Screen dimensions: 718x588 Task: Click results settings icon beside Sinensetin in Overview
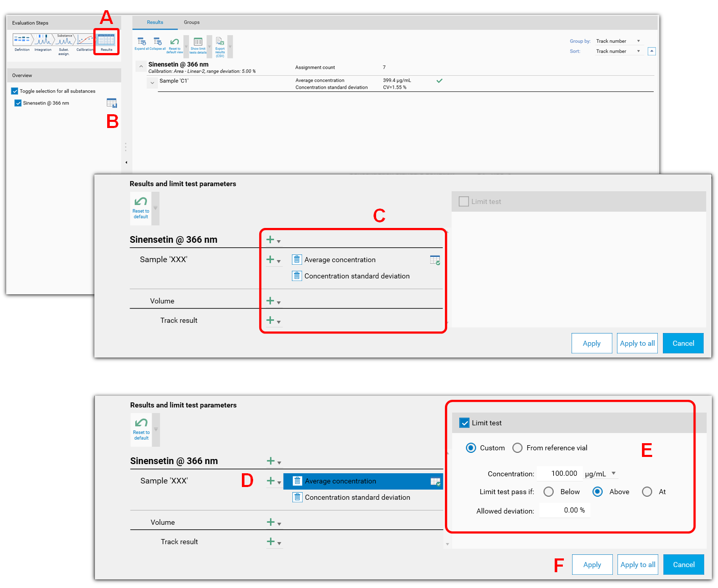tap(112, 103)
